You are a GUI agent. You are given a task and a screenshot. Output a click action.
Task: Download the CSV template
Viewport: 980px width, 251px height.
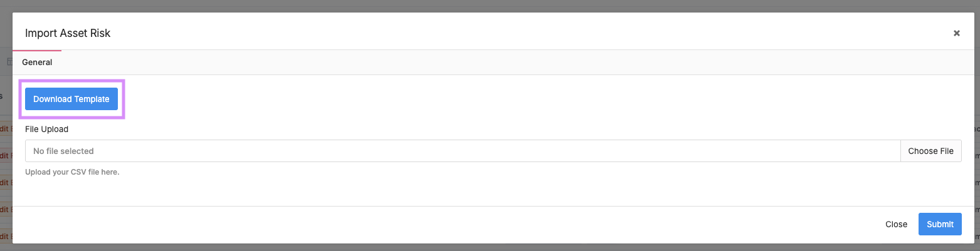(71, 99)
